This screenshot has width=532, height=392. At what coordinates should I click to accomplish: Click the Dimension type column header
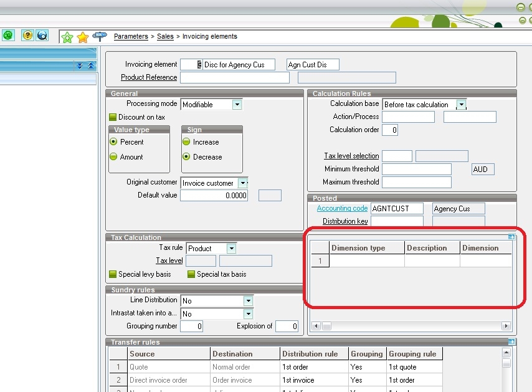click(367, 248)
